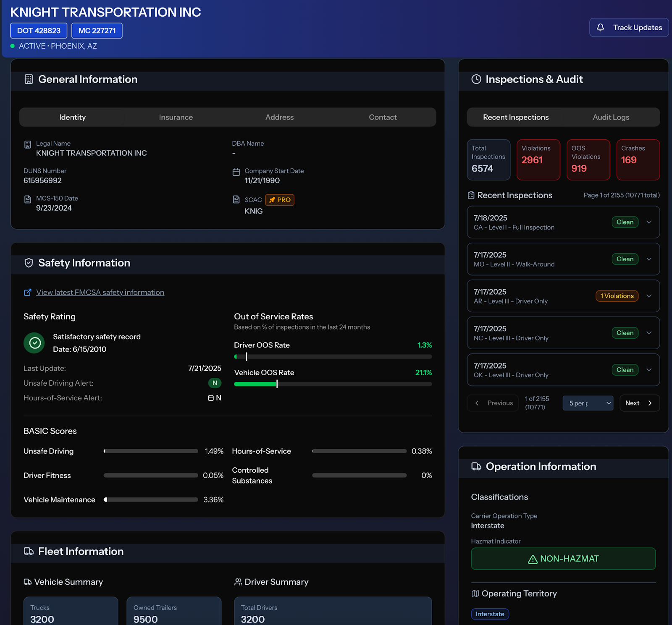This screenshot has width=672, height=625.
Task: Open the Insurance tab
Action: tap(176, 117)
